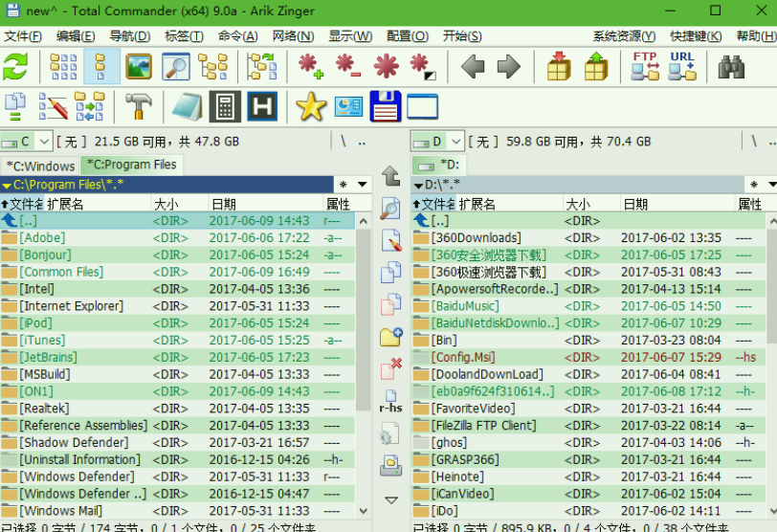Click the pack files archive icon
777x532 pixels.
[559, 67]
